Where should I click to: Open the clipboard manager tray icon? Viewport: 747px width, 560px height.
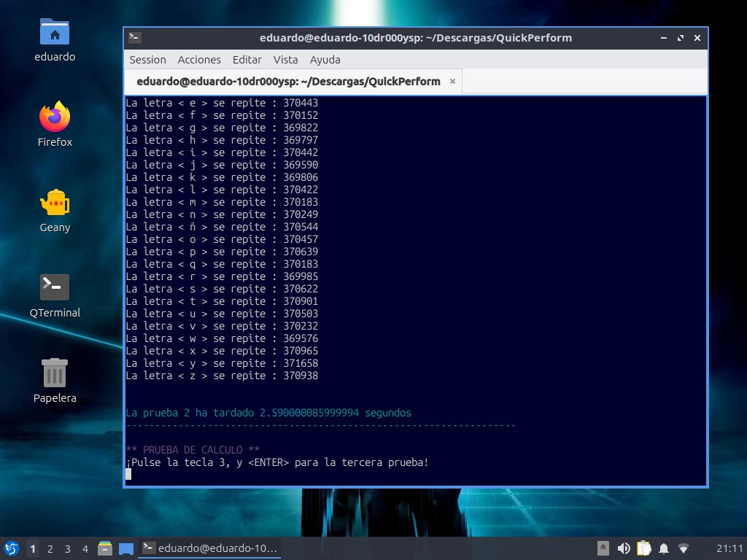point(643,548)
